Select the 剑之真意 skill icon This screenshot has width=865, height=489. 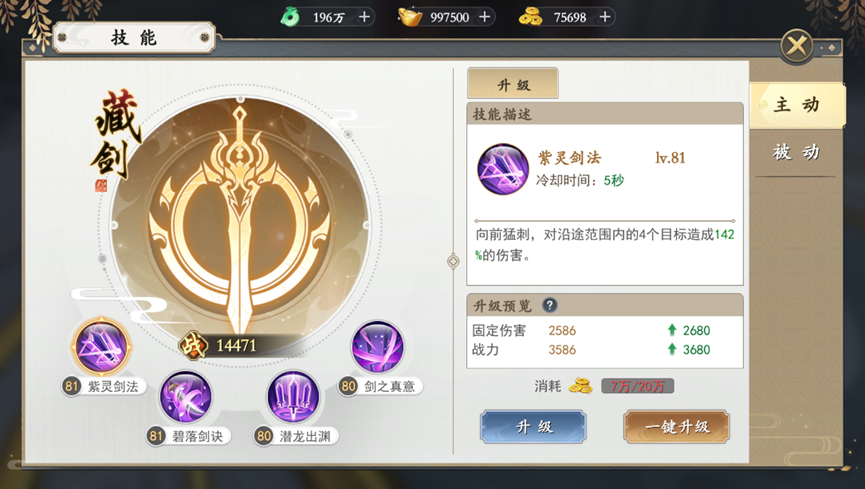378,347
